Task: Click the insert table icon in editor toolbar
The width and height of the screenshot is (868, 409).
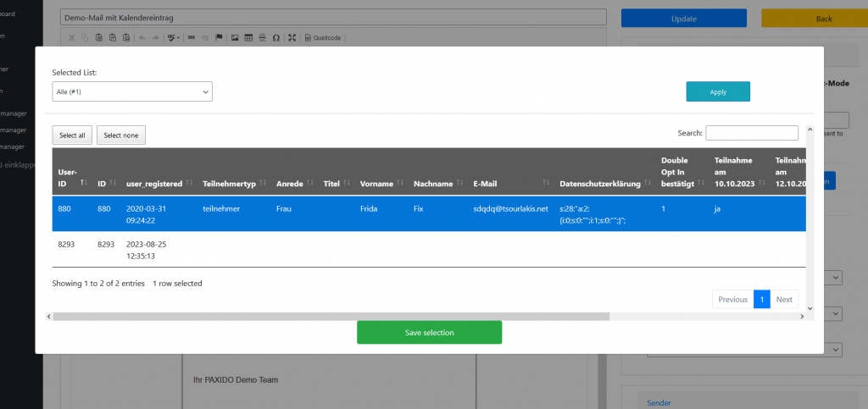Action: click(248, 37)
